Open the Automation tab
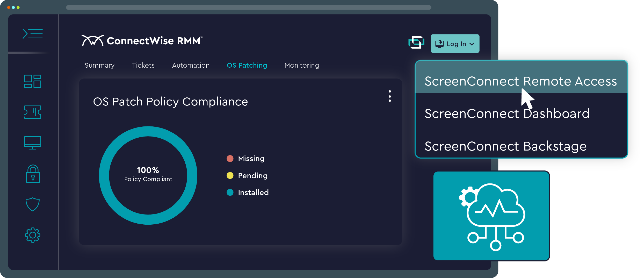 pyautogui.click(x=191, y=65)
